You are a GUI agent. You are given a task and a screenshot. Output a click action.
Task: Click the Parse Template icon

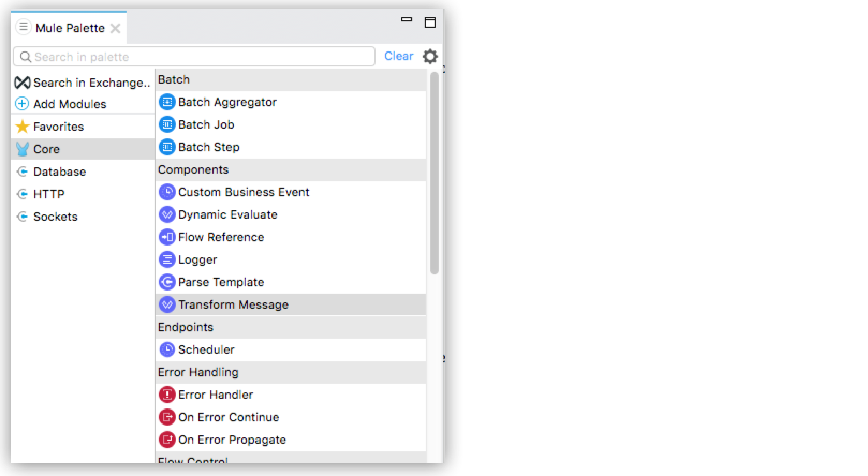pyautogui.click(x=167, y=282)
